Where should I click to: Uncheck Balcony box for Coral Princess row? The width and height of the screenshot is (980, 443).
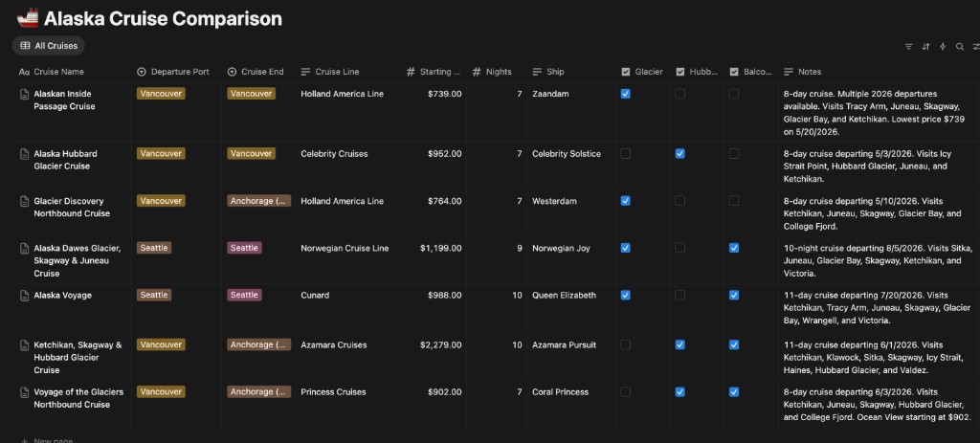coord(734,392)
